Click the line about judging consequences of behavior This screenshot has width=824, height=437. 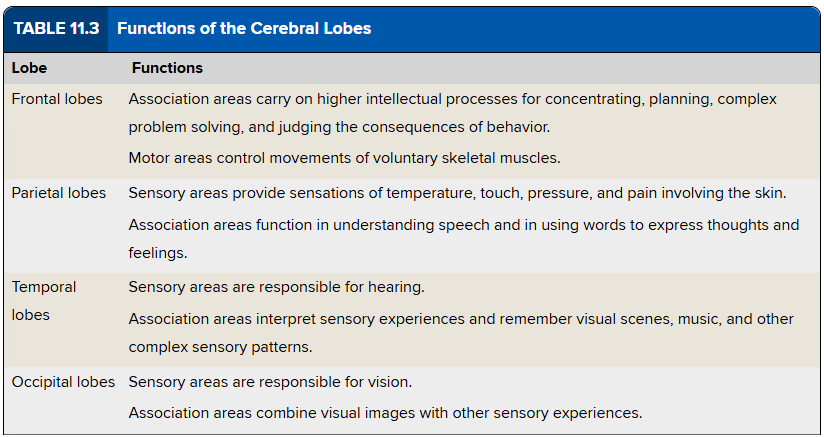(339, 127)
